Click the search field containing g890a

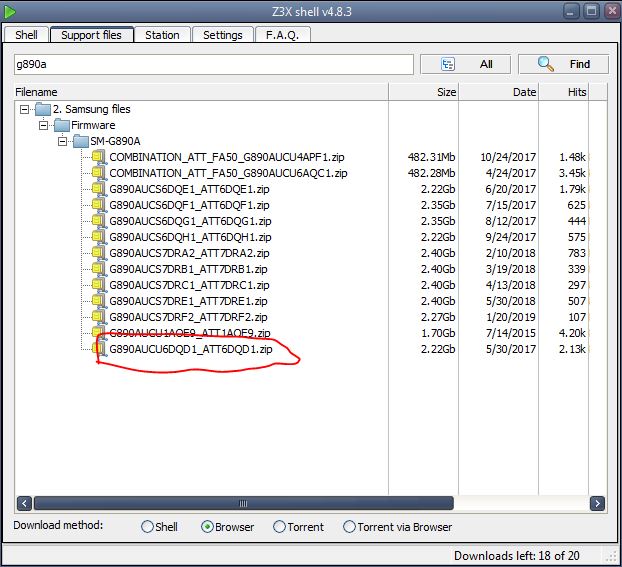[x=214, y=64]
